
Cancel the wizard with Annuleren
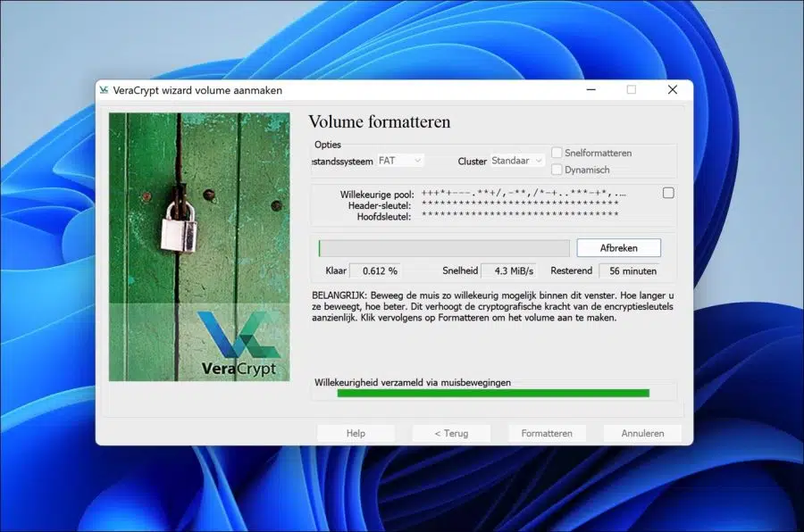coord(642,433)
